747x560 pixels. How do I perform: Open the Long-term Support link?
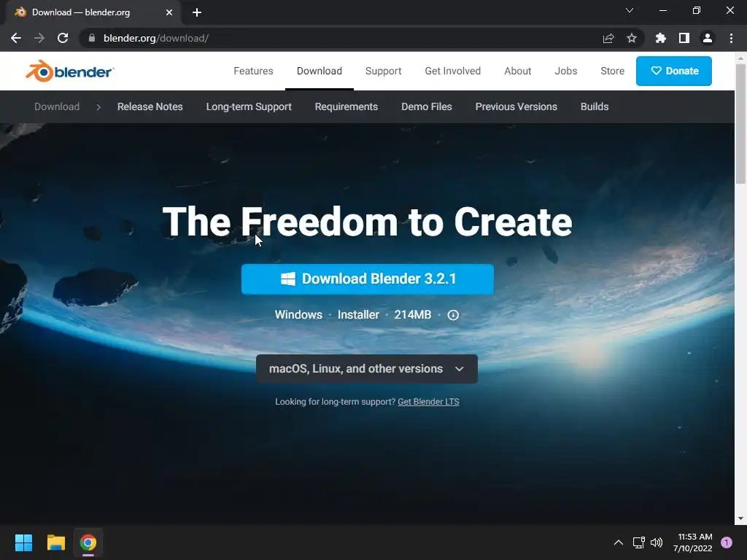pos(249,106)
